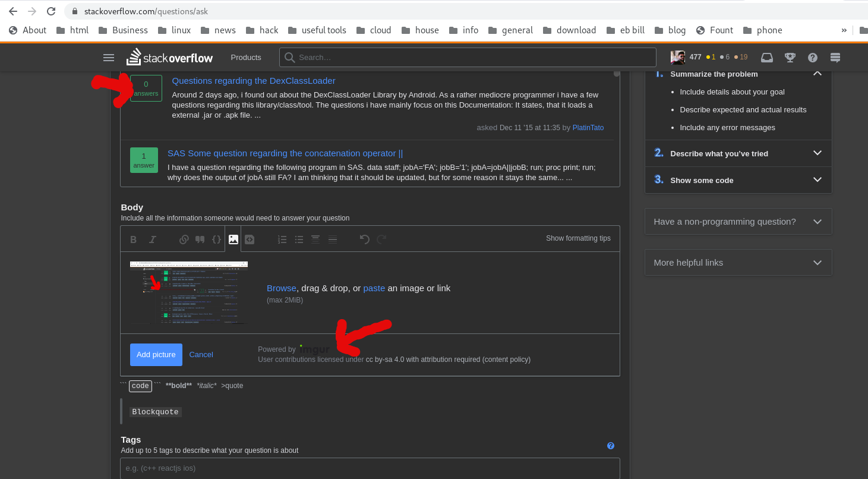Click the Cancel link in image uploader
This screenshot has width=868, height=479.
click(x=201, y=355)
